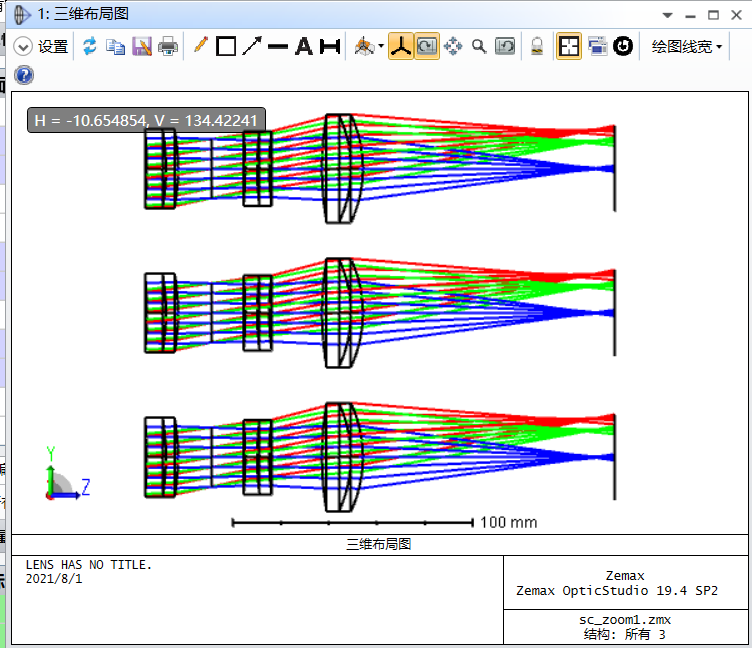Image resolution: width=752 pixels, height=648 pixels.
Task: Select the H measurement tool
Action: click(x=330, y=47)
